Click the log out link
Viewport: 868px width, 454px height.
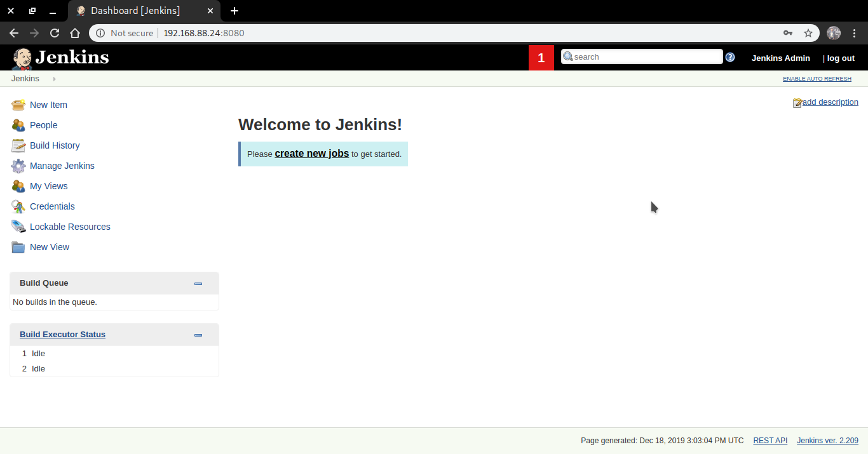click(841, 58)
